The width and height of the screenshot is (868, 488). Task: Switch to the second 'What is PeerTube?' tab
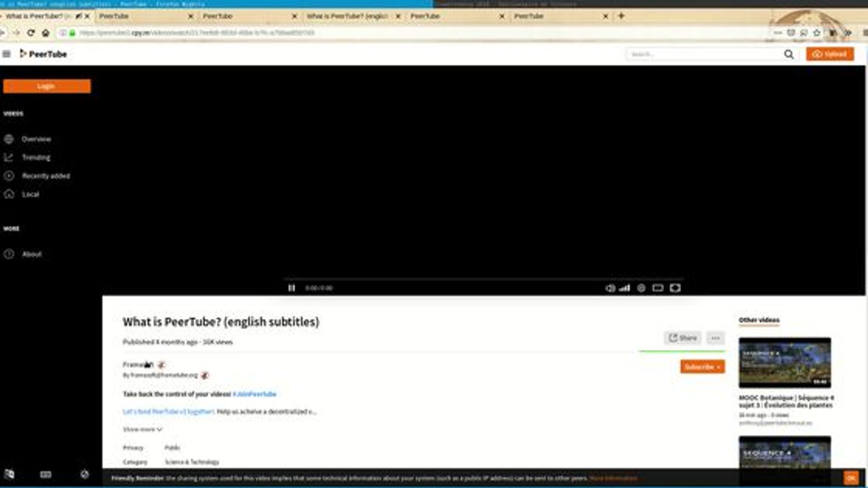pos(353,16)
